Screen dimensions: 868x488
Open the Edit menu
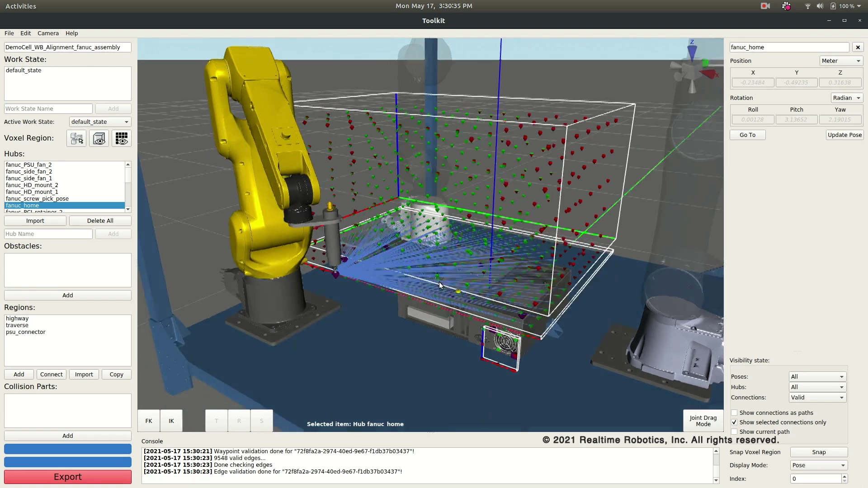25,33
